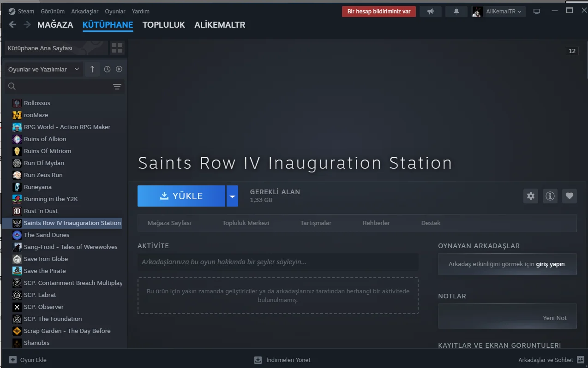Open the Yardım menu
Image resolution: width=588 pixels, height=368 pixels.
click(141, 11)
